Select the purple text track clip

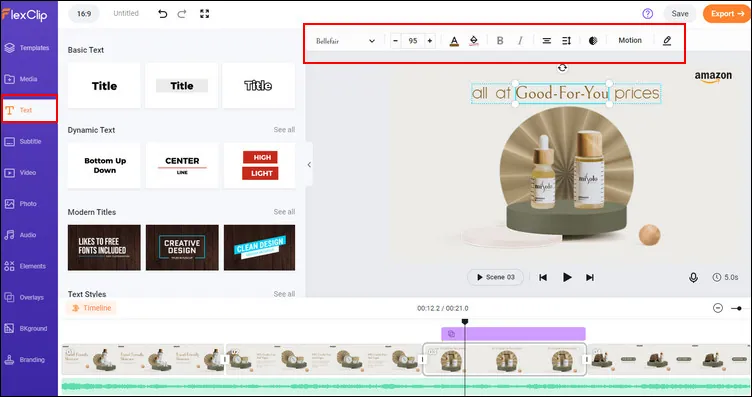pos(513,334)
